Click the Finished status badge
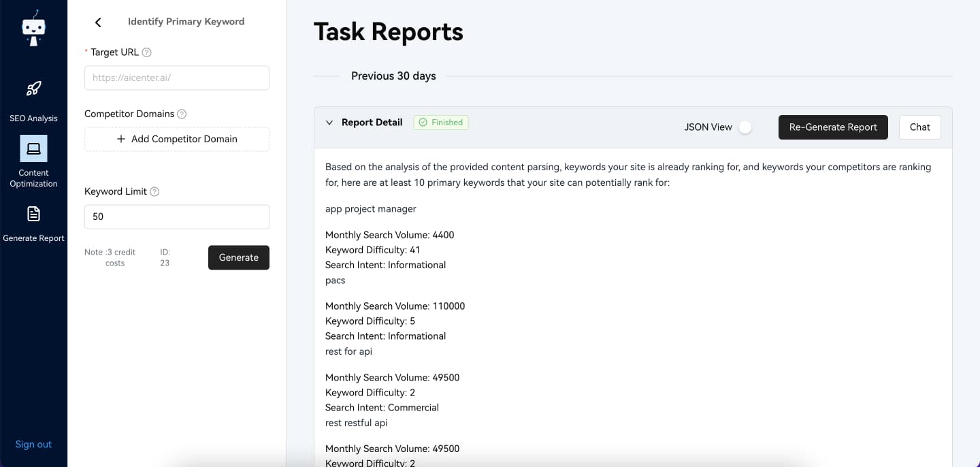The width and height of the screenshot is (980, 467). [441, 123]
